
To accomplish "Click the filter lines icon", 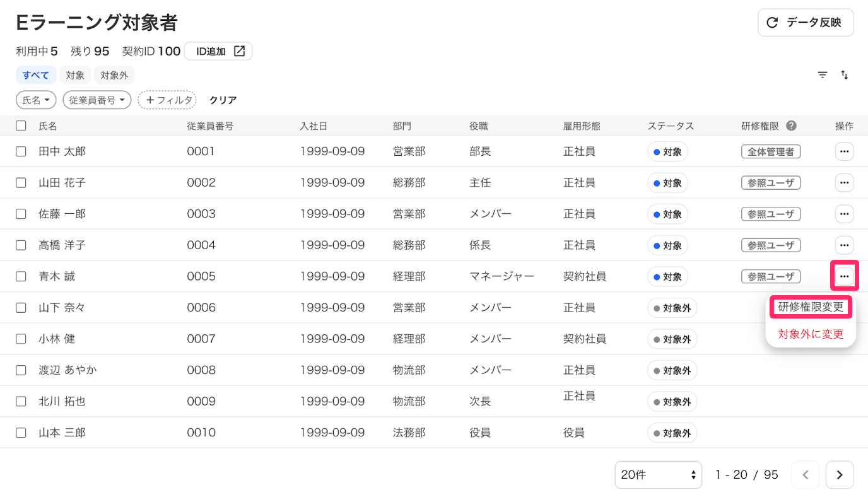I will [823, 75].
